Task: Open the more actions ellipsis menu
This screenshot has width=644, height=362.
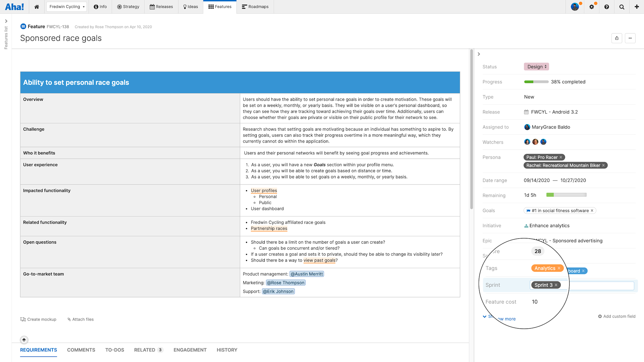Action: [630, 38]
